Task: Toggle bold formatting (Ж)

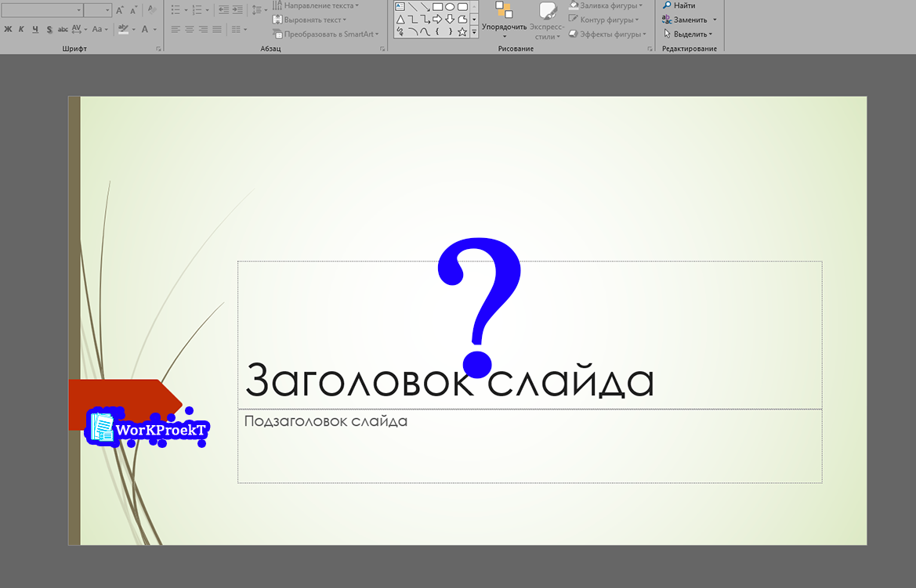Action: coord(8,30)
